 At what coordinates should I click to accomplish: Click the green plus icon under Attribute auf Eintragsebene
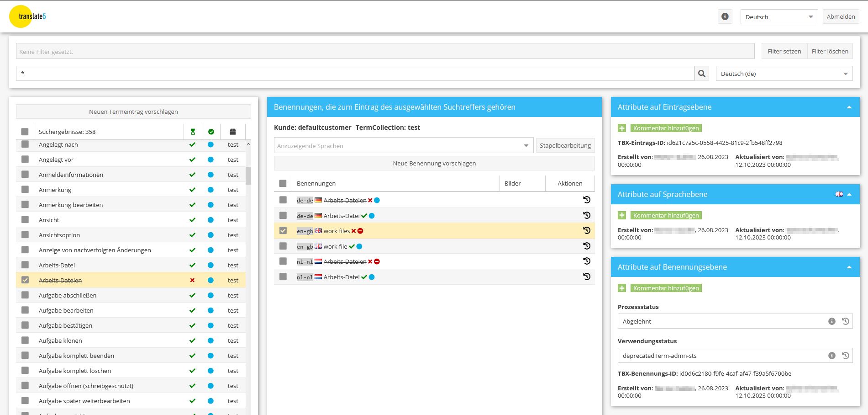tap(622, 128)
